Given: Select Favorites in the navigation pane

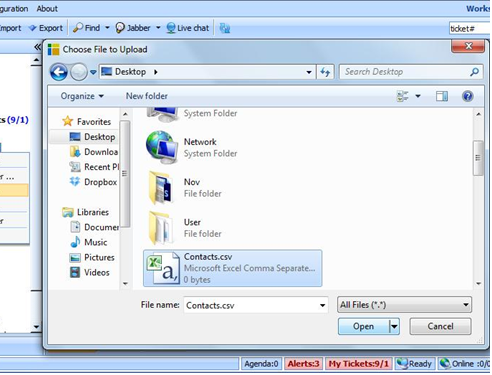Looking at the screenshot, I should coord(87,122).
